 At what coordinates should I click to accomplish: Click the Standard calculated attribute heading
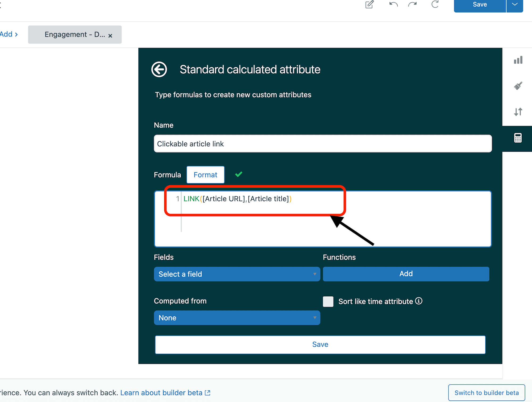click(250, 69)
